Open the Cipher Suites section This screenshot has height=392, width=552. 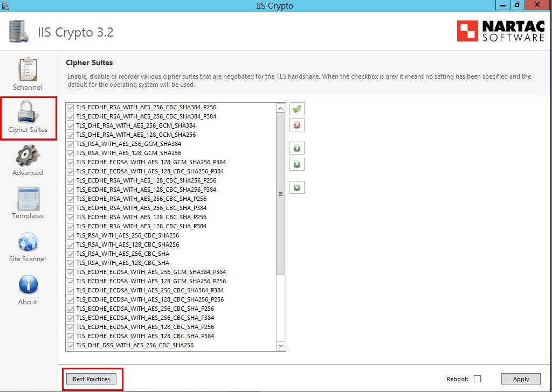(27, 117)
